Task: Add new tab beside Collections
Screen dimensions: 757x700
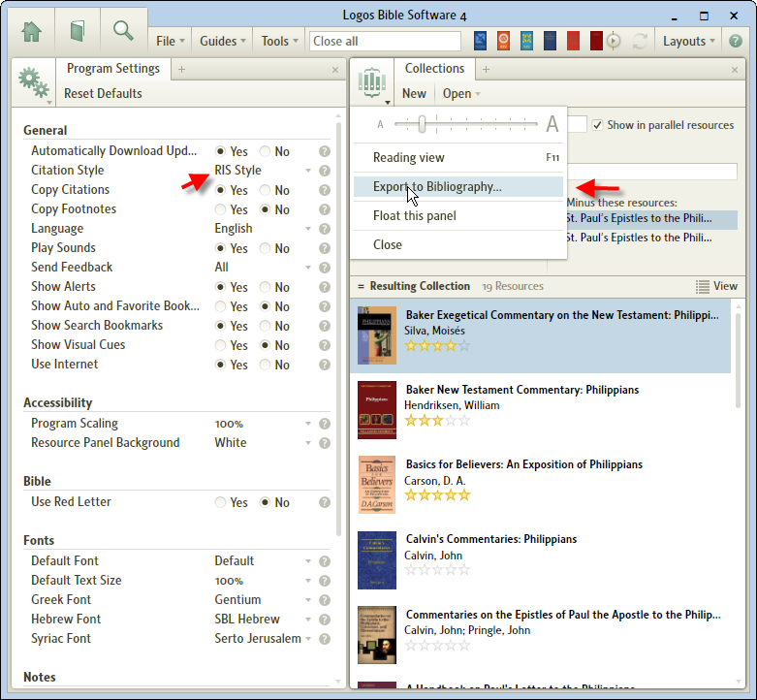Action: [487, 70]
